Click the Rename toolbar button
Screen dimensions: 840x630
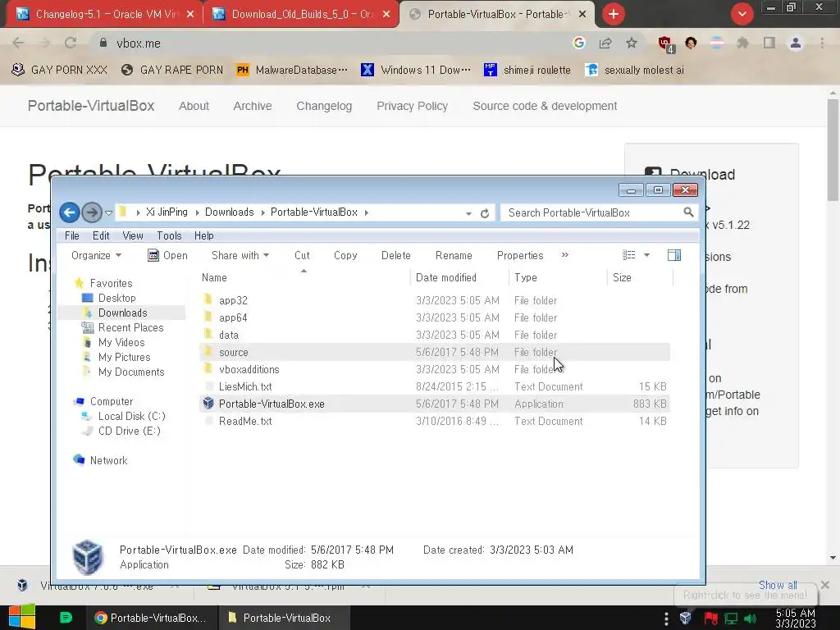454,256
